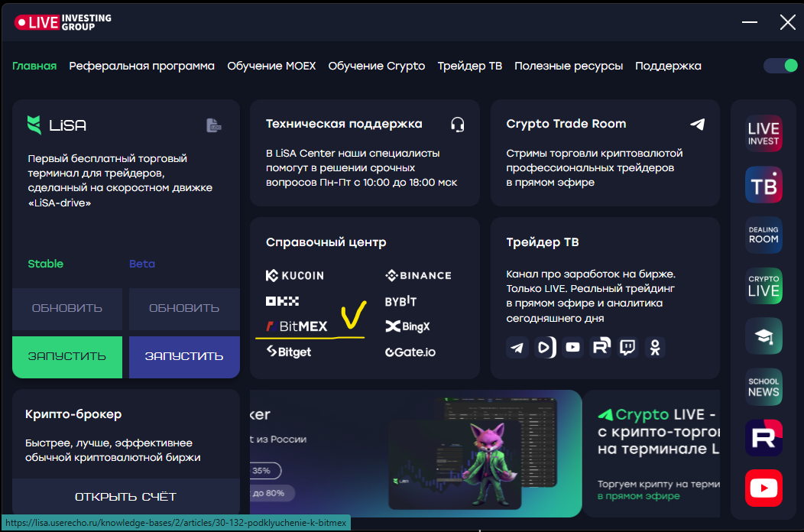The image size is (804, 532).
Task: Open the red YouTube icon in sidebar
Action: click(x=763, y=488)
